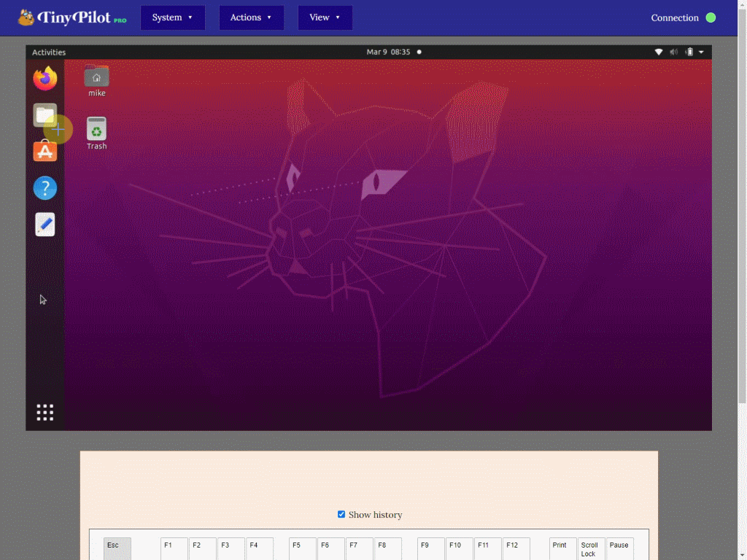
Task: Click the battery status icon
Action: pyautogui.click(x=689, y=52)
